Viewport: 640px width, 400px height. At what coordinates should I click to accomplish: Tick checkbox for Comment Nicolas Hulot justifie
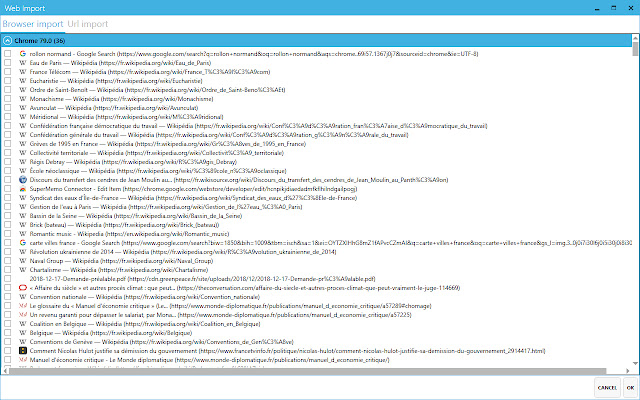point(7,351)
